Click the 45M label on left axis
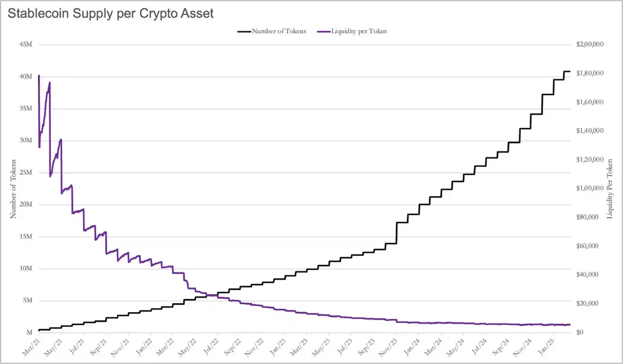The width and height of the screenshot is (623, 364). 26,45
